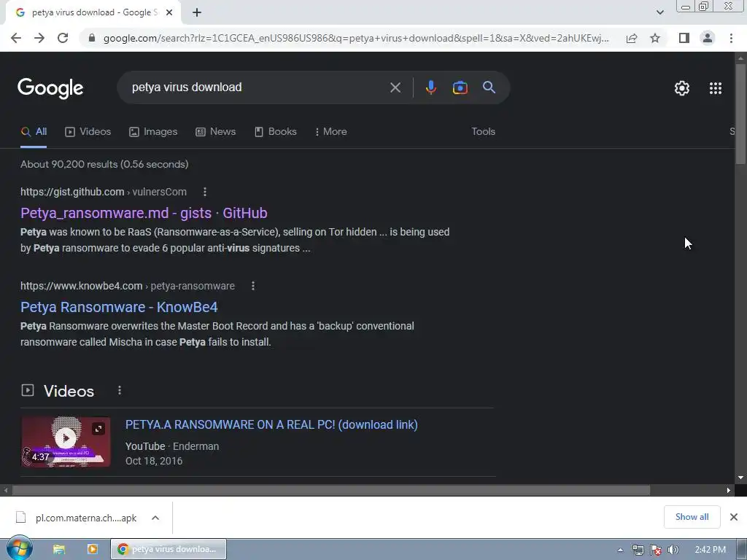The width and height of the screenshot is (747, 560).
Task: Switch to News results tab
Action: point(215,132)
